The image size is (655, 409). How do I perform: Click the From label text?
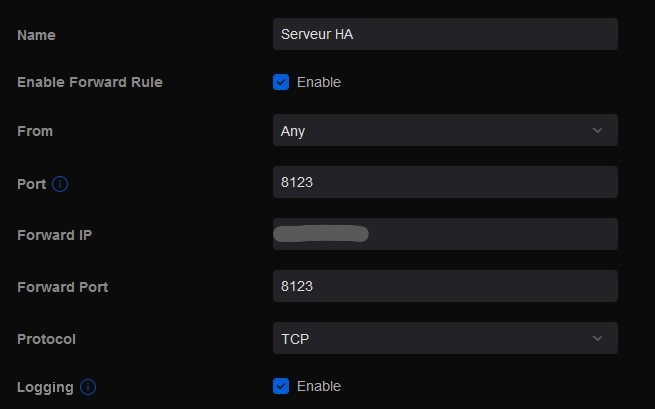coord(35,131)
